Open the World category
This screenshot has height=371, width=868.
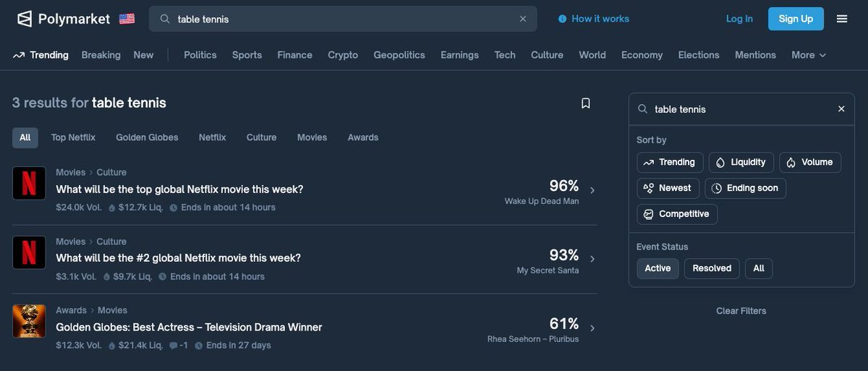[x=592, y=55]
